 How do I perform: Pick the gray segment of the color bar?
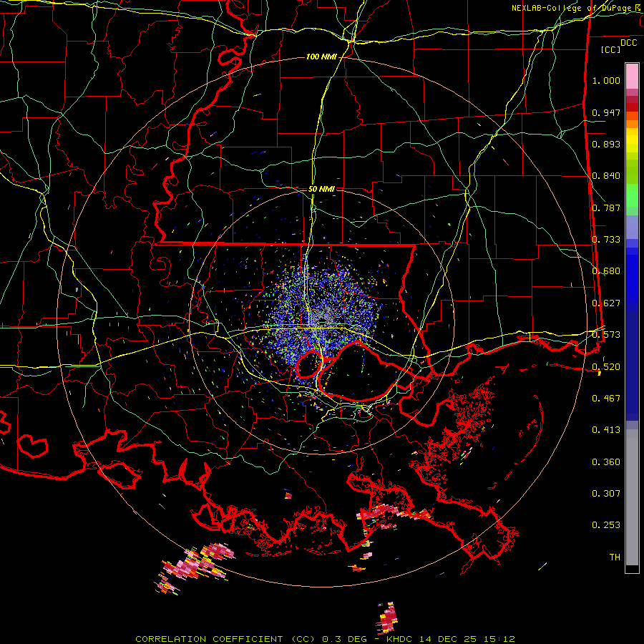click(632, 497)
